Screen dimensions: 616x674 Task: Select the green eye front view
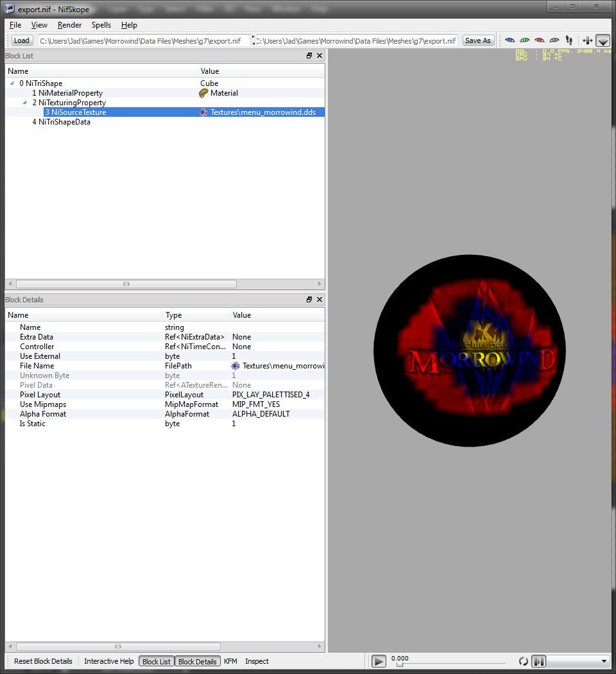524,40
